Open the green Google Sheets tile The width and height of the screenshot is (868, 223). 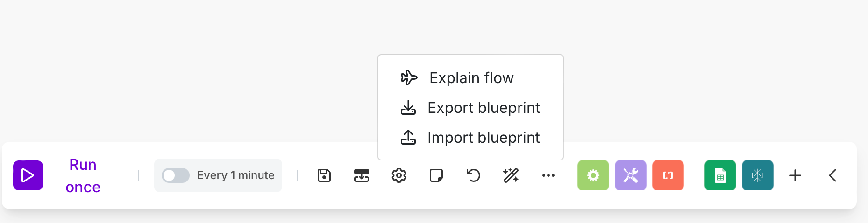720,175
